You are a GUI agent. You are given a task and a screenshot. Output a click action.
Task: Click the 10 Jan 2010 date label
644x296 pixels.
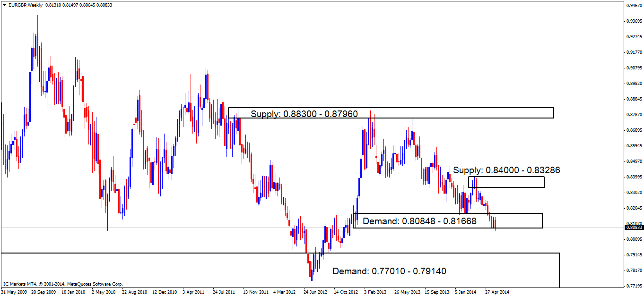74,292
